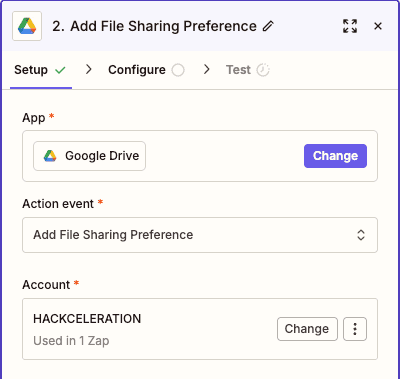
Task: Click the Google Drive app chip
Action: coord(89,156)
